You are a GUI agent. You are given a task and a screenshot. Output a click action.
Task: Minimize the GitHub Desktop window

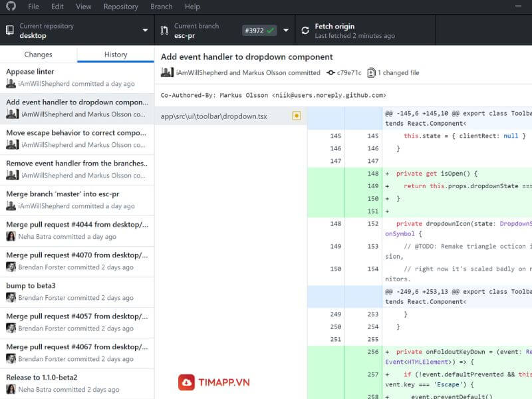[x=518, y=6]
